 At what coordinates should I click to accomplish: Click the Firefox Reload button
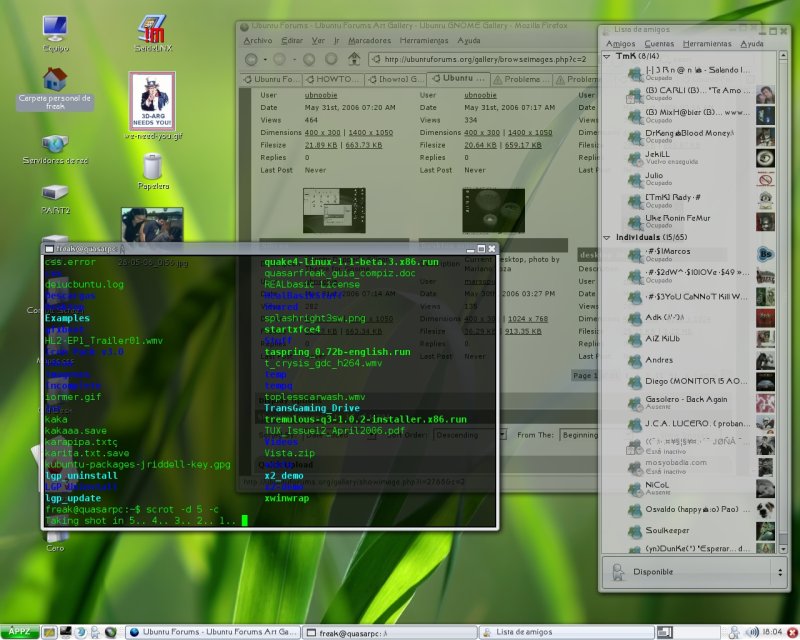309,60
